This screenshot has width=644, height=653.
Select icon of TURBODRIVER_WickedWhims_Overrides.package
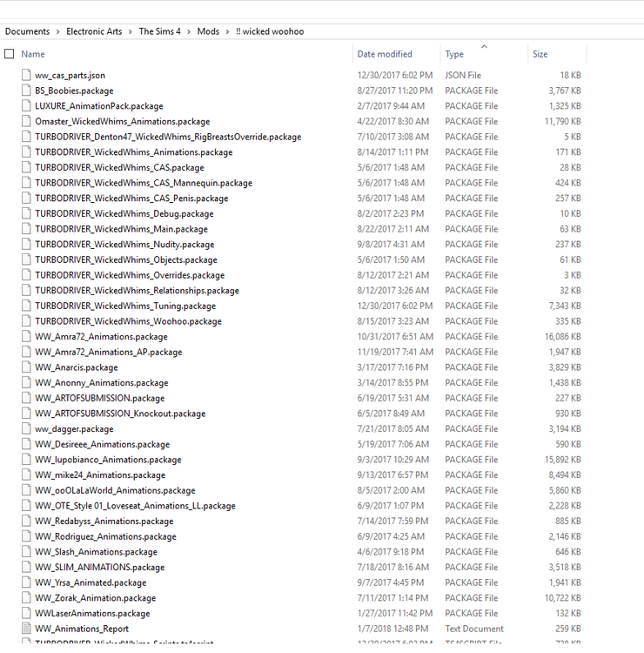pyautogui.click(x=26, y=275)
